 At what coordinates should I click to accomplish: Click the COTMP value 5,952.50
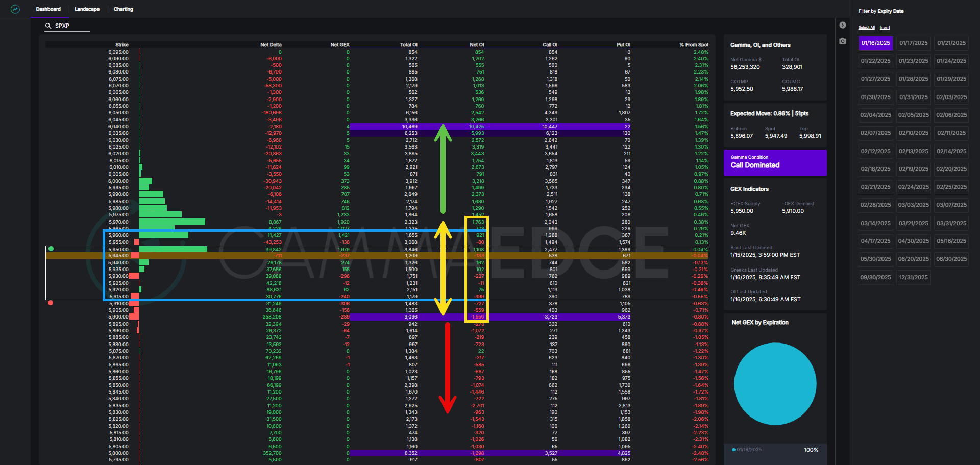pos(742,89)
